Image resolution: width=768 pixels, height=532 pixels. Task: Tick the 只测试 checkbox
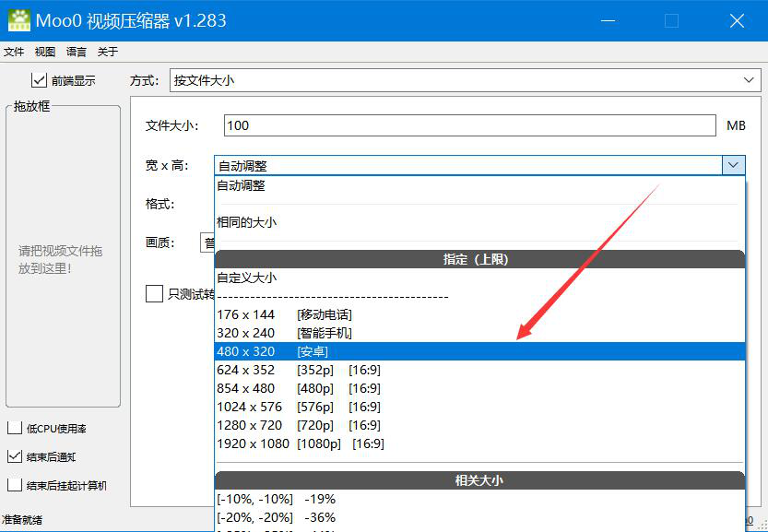[x=154, y=294]
